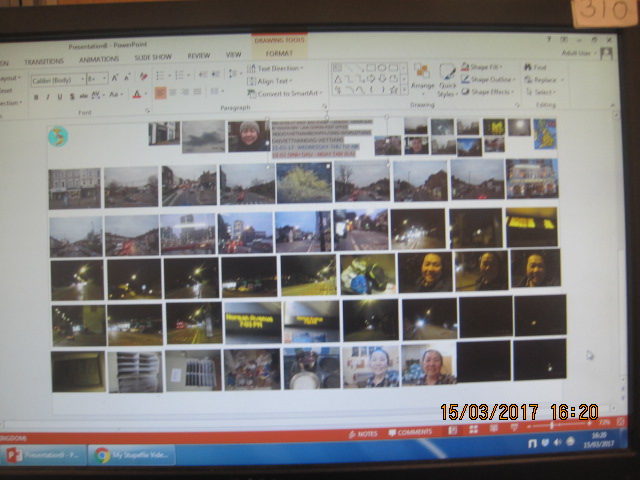Click Increase List Level icon
Image resolution: width=640 pixels, height=480 pixels.
tap(216, 74)
